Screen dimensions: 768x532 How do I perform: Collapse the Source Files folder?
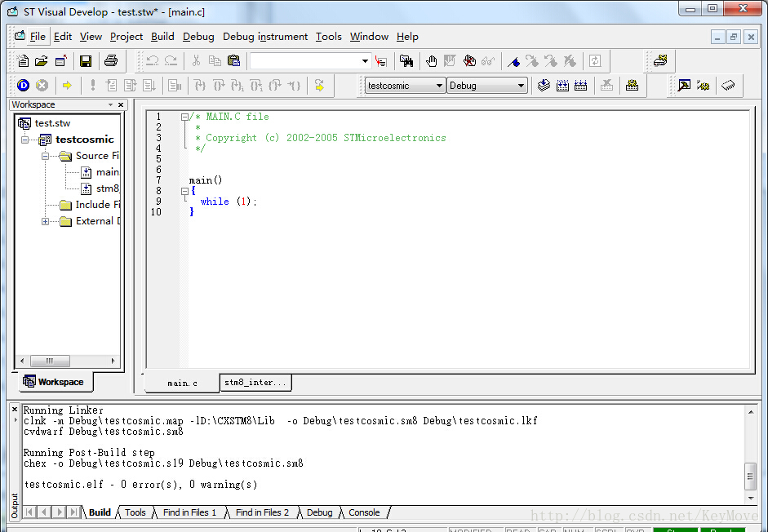pyautogui.click(x=46, y=156)
